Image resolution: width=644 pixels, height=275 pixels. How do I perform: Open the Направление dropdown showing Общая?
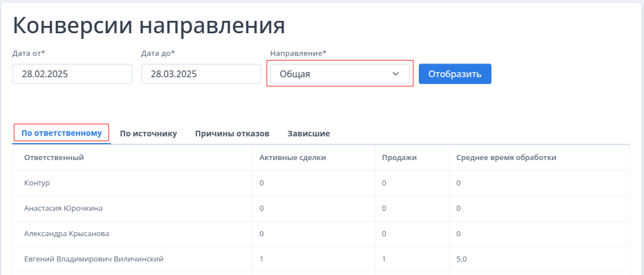pyautogui.click(x=339, y=74)
